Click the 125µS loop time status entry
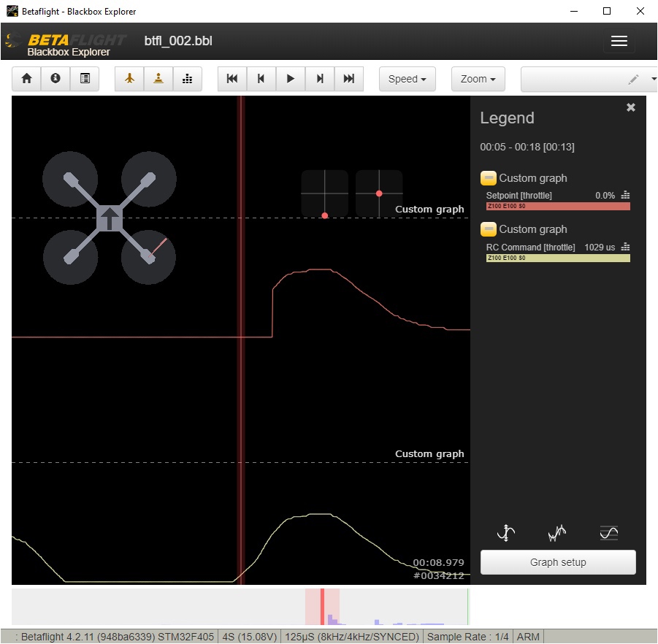The height and width of the screenshot is (644, 658). click(x=352, y=637)
